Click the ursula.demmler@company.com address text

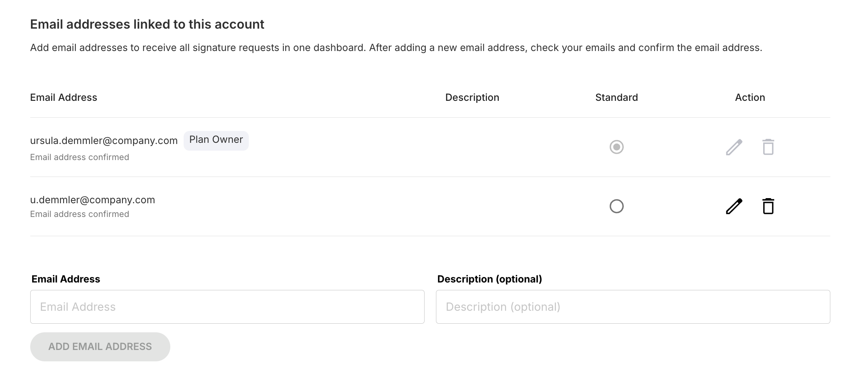click(x=104, y=141)
